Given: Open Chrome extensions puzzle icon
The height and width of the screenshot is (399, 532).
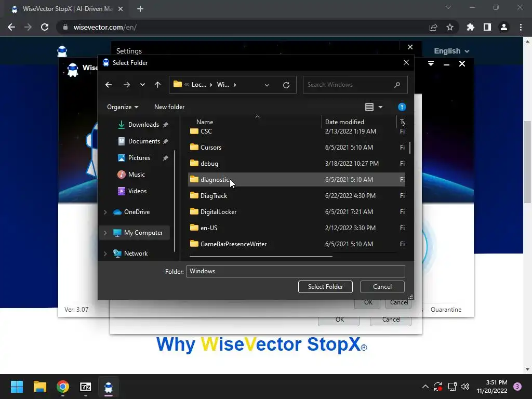Looking at the screenshot, I should pos(471,27).
